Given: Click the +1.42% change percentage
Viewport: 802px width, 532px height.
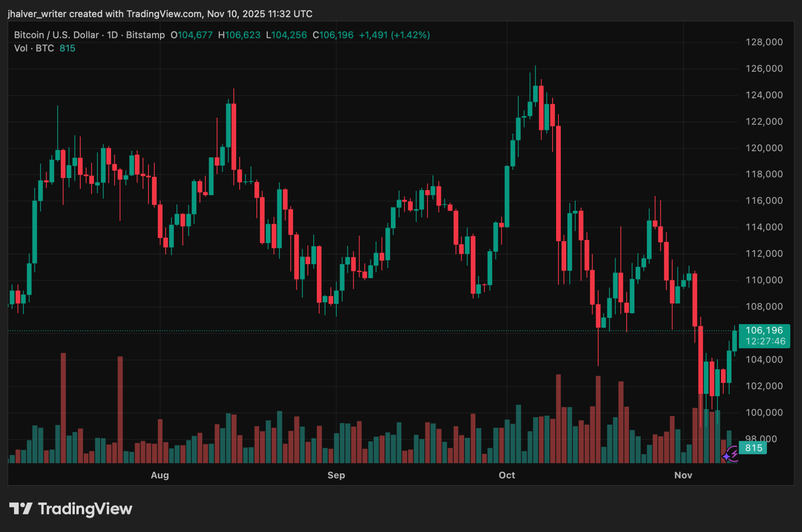Looking at the screenshot, I should coord(410,35).
